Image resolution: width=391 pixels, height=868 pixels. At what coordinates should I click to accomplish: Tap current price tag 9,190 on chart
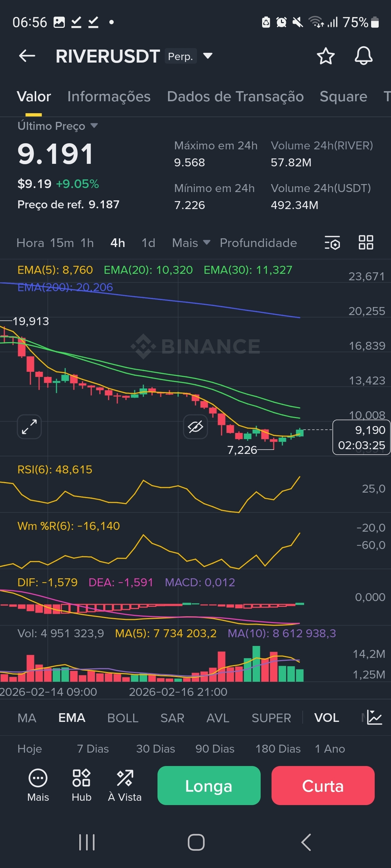pyautogui.click(x=361, y=437)
